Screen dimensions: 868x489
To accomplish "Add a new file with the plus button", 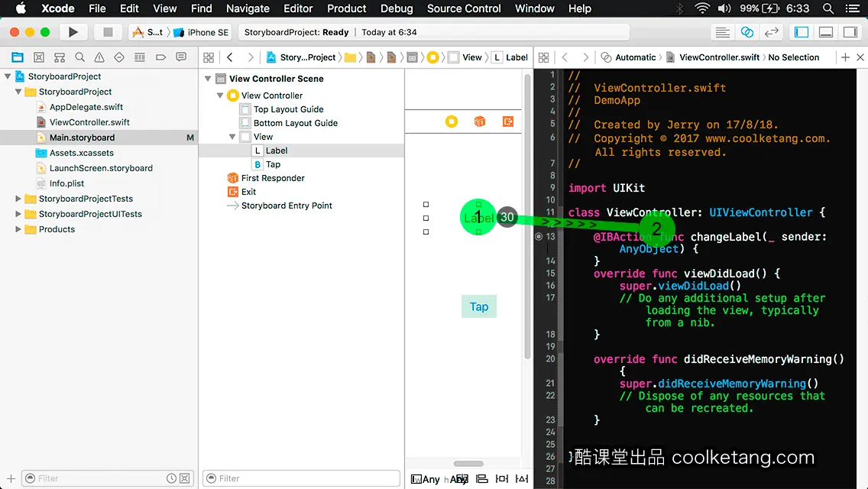I will tap(11, 478).
